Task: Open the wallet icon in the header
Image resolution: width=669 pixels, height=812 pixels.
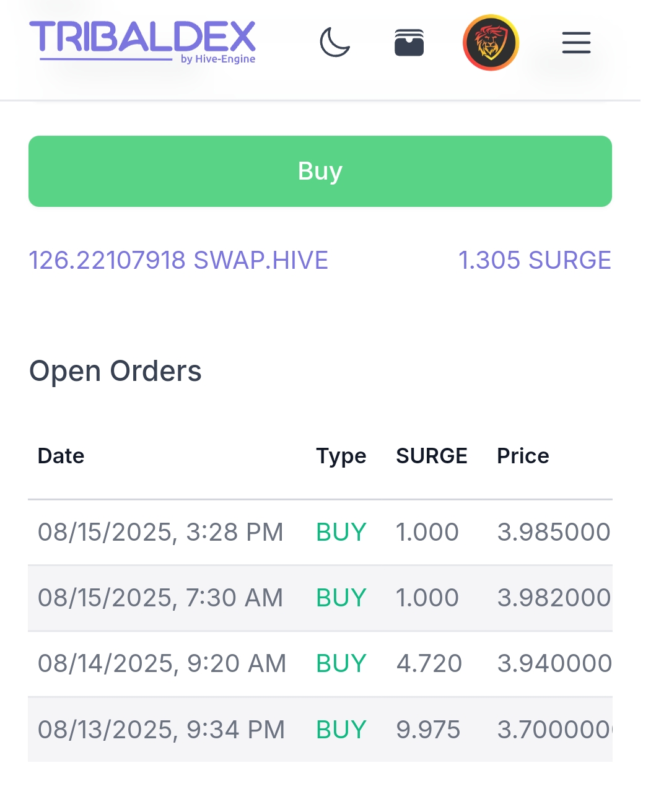Action: pyautogui.click(x=409, y=43)
